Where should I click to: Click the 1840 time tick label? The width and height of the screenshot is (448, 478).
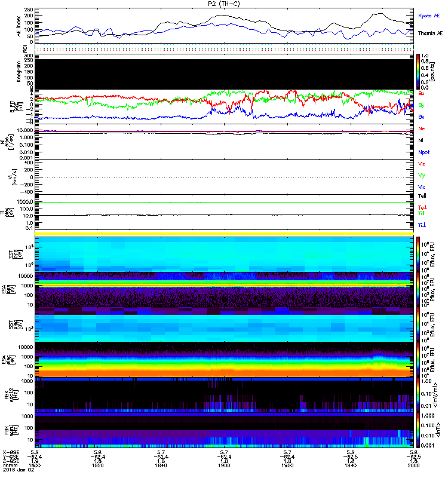[x=161, y=465]
